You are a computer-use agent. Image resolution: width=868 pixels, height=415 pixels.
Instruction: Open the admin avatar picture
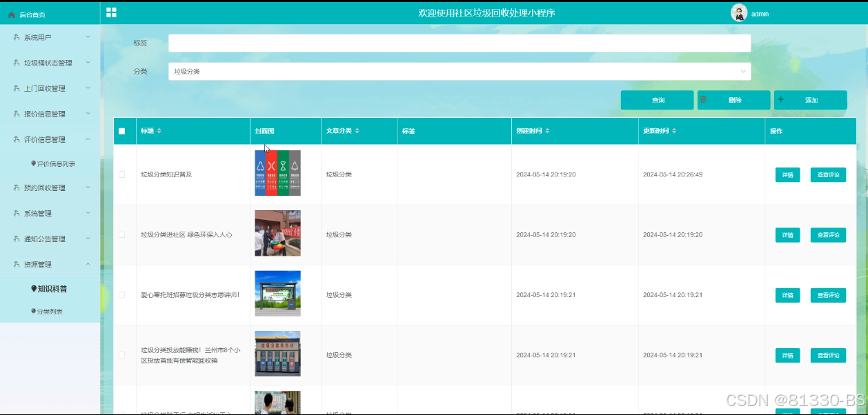739,13
